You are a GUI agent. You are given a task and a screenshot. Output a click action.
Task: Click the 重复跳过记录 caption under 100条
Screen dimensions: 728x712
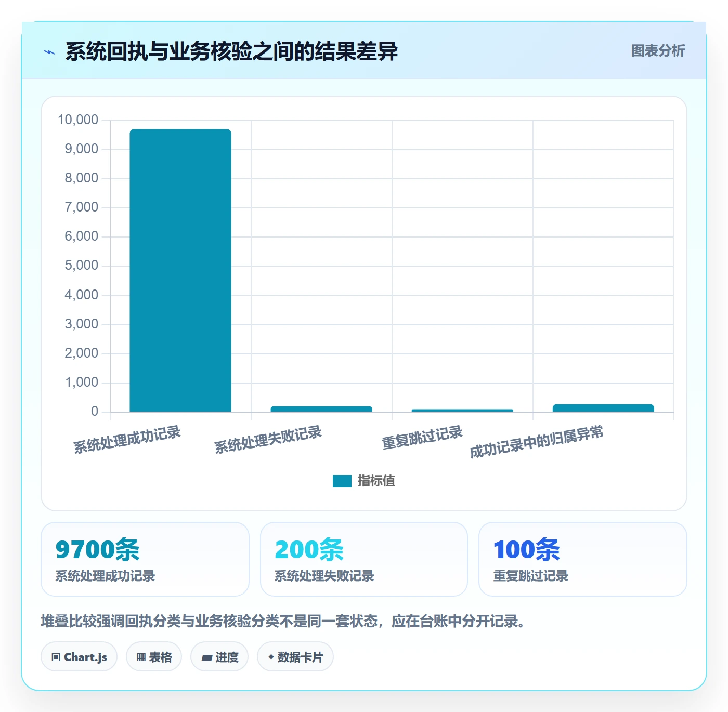pyautogui.click(x=531, y=576)
